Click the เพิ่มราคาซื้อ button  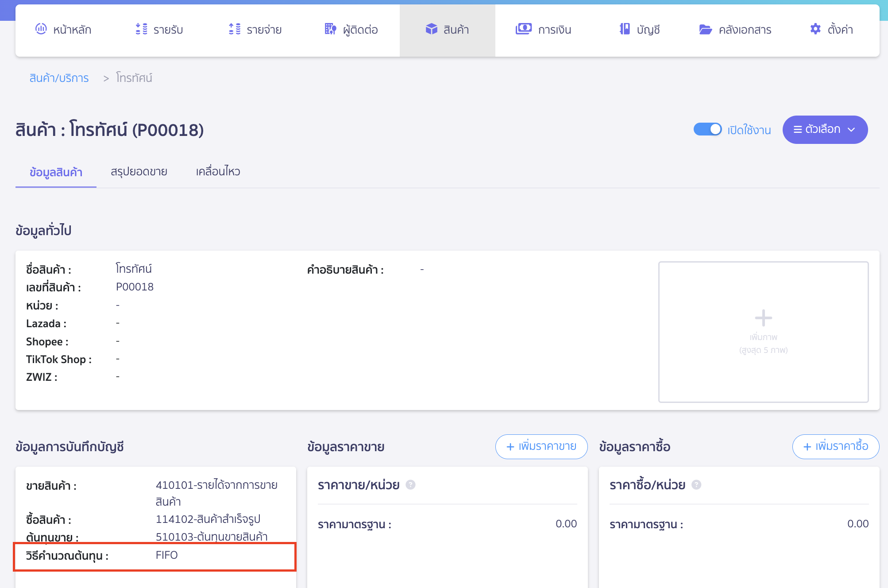[835, 446]
